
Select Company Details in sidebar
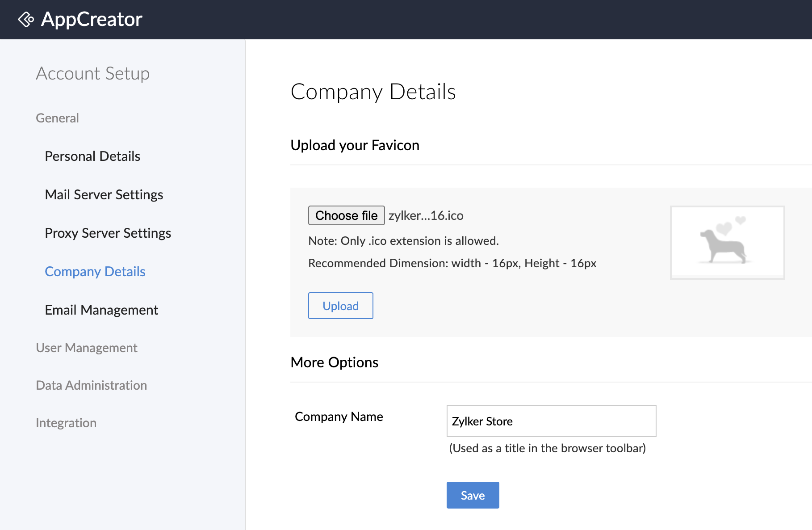[x=95, y=272]
